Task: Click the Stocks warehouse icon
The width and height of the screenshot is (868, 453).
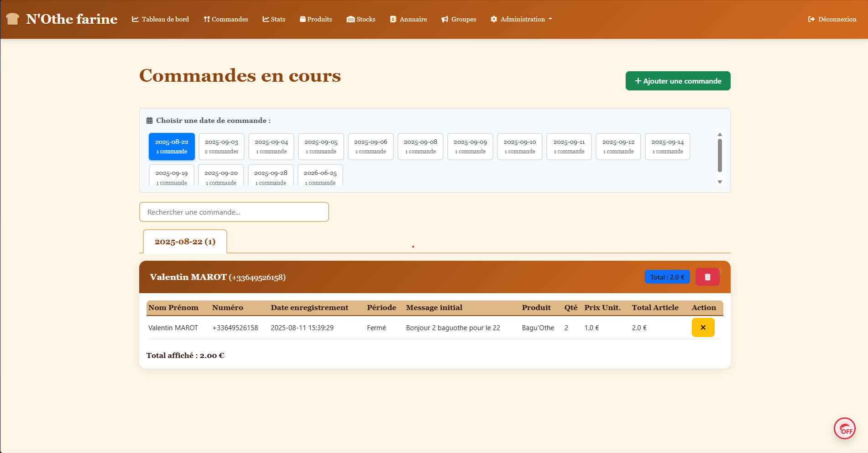Action: coord(350,19)
